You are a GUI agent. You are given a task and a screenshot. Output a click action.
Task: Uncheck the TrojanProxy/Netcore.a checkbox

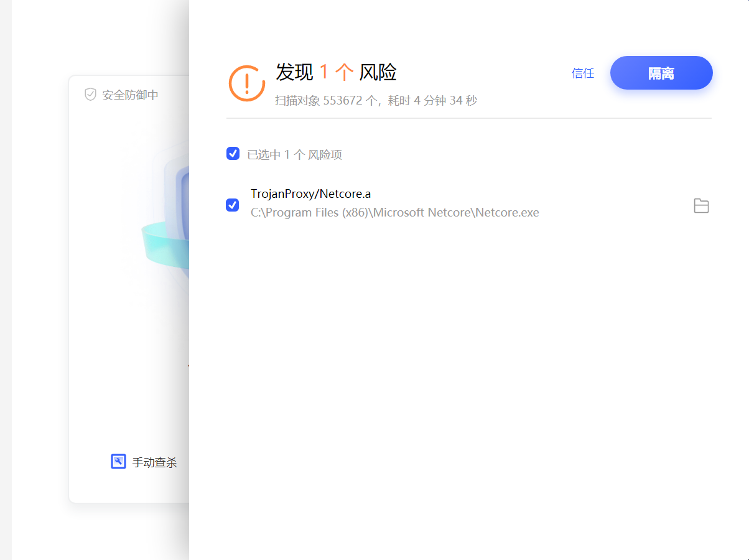pyautogui.click(x=232, y=205)
